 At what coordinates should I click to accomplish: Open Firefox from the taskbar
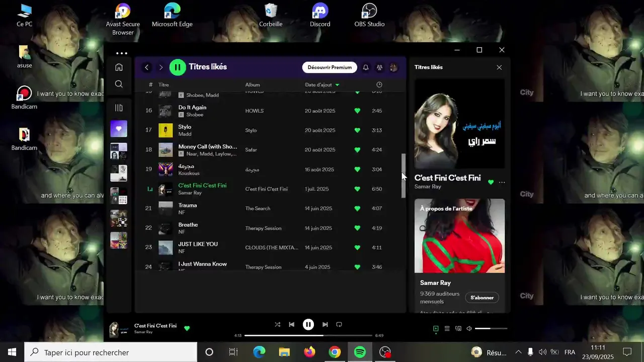click(x=309, y=352)
